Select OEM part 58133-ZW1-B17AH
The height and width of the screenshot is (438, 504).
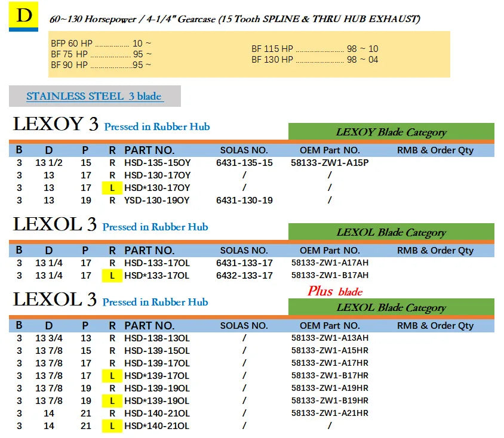[330, 275]
